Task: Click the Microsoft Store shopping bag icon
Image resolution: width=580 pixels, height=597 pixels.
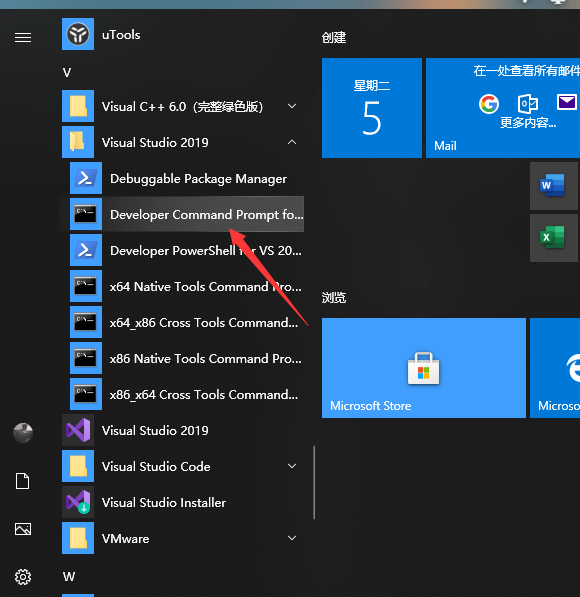Action: [423, 369]
